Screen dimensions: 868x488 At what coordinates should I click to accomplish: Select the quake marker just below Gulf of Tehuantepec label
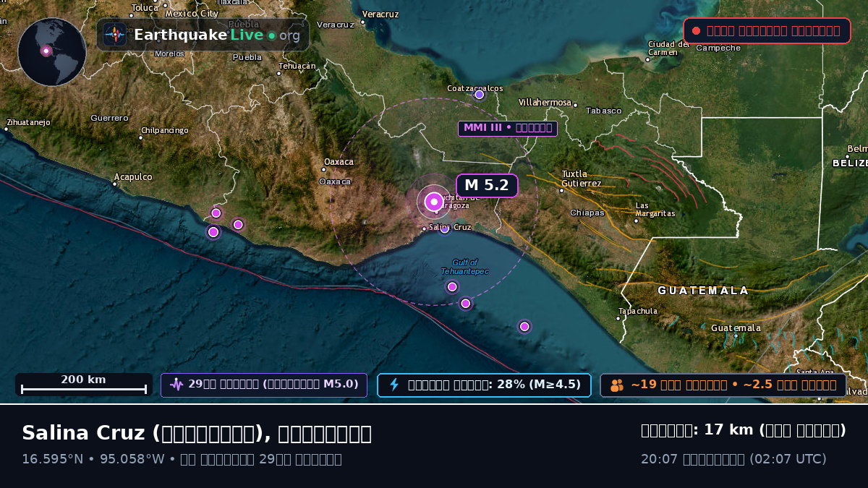pos(452,287)
